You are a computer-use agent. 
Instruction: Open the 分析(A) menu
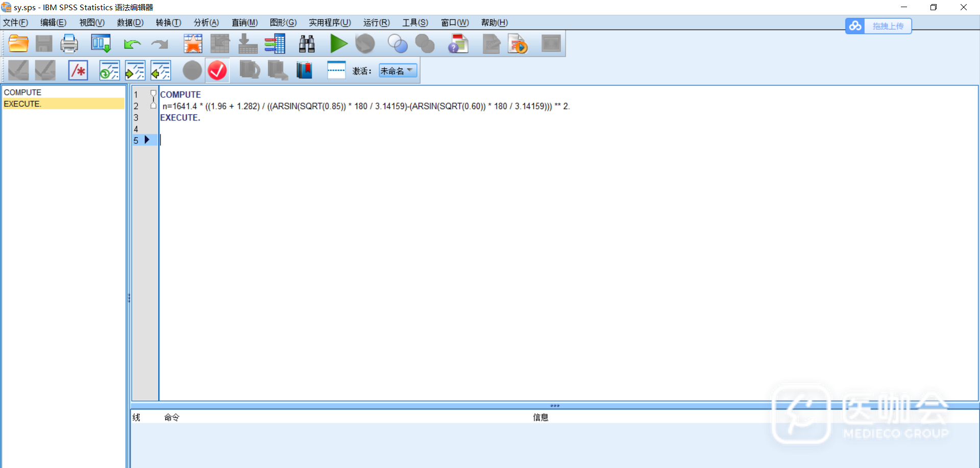(206, 22)
